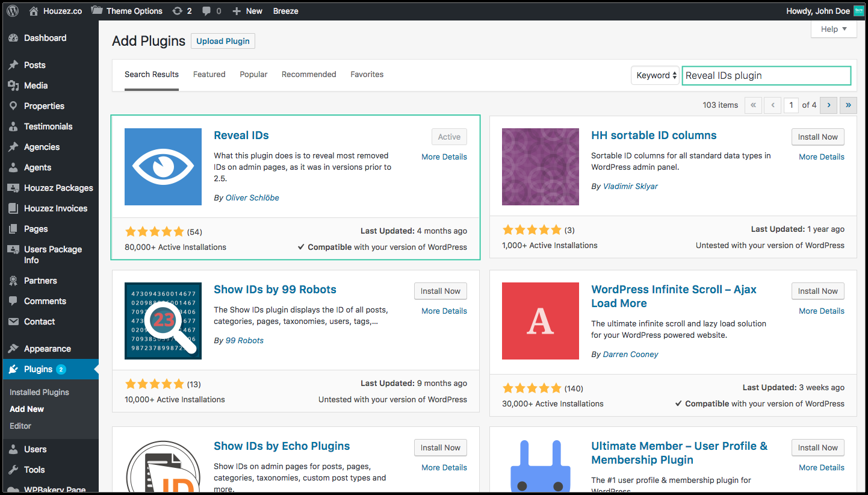Install Show IDs by 99 Robots
868x495 pixels.
440,291
